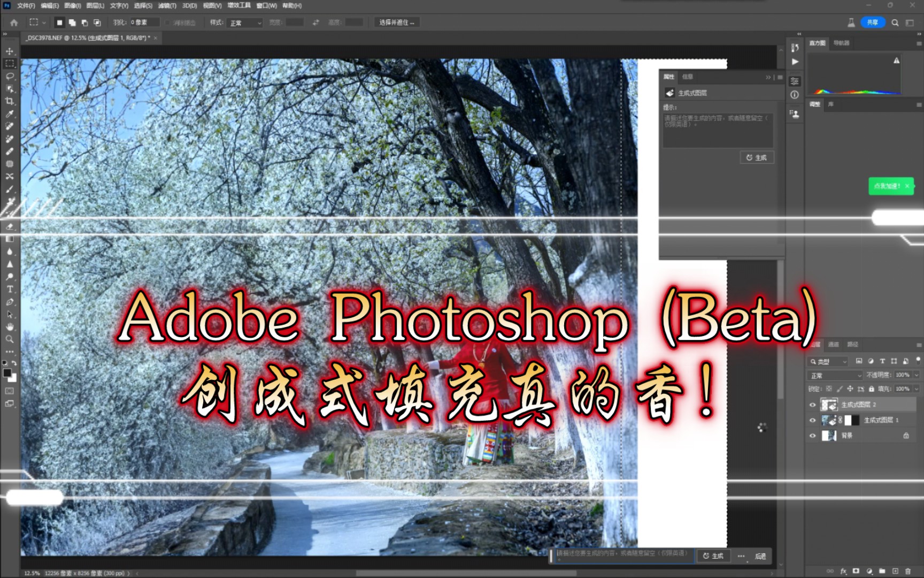Open the History panel icon

795,48
